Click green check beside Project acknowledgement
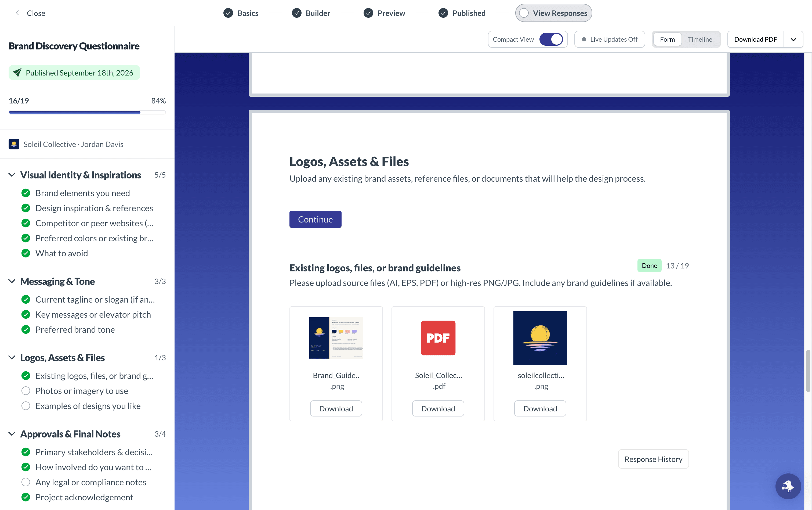 tap(26, 497)
